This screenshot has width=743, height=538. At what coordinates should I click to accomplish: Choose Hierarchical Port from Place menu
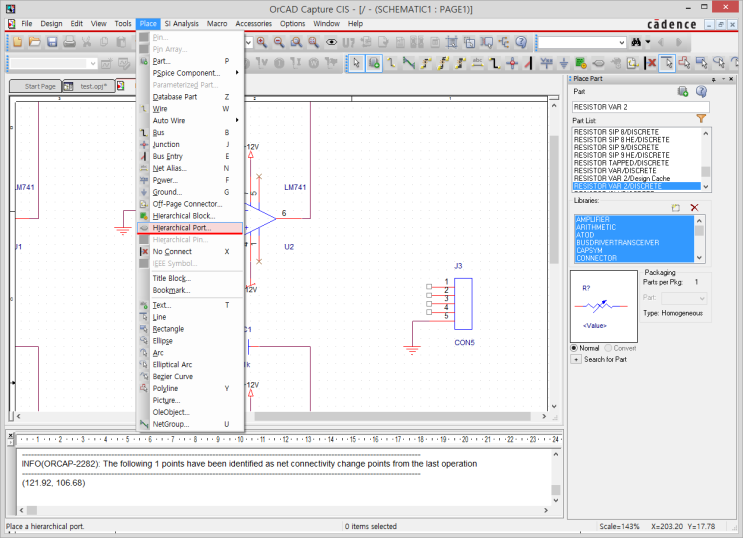(x=190, y=228)
